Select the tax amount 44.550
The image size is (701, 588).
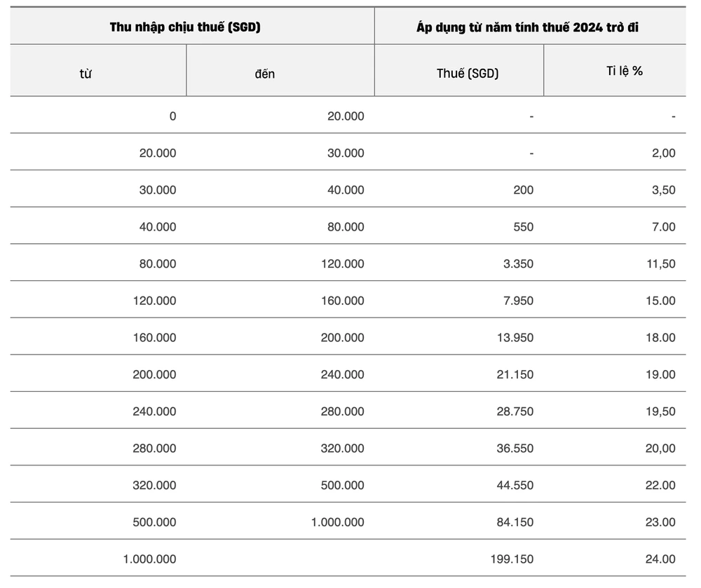pos(512,486)
